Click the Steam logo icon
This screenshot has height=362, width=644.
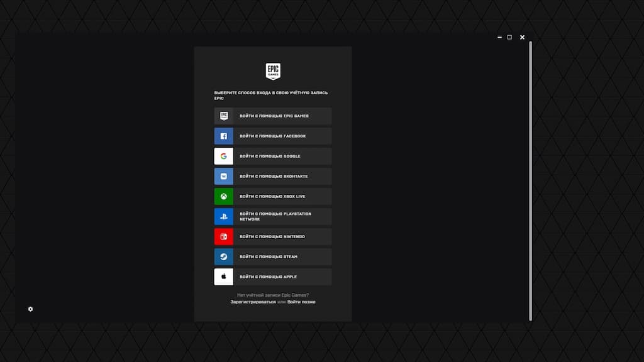coord(223,257)
